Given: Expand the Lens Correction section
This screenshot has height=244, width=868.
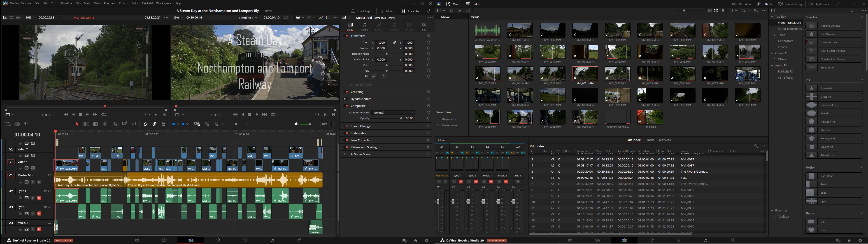Looking at the screenshot, I should click(x=362, y=140).
